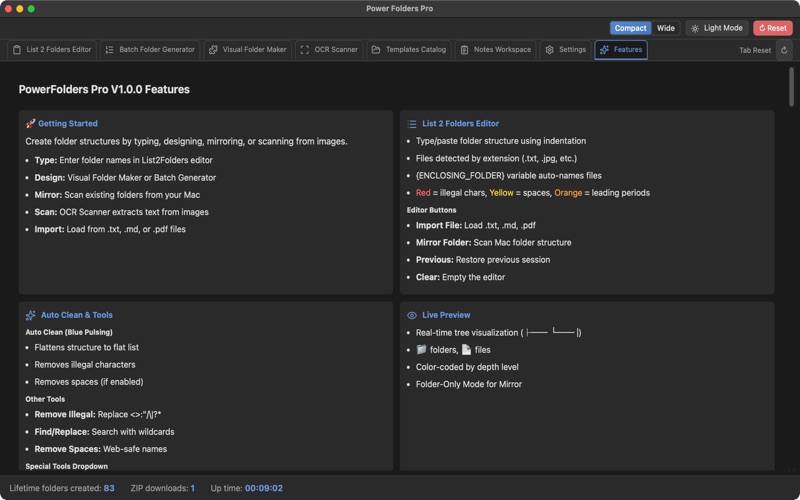Image resolution: width=800 pixels, height=500 pixels.
Task: Click 'Special Tools Dropdown' subheading
Action: pyautogui.click(x=66, y=466)
